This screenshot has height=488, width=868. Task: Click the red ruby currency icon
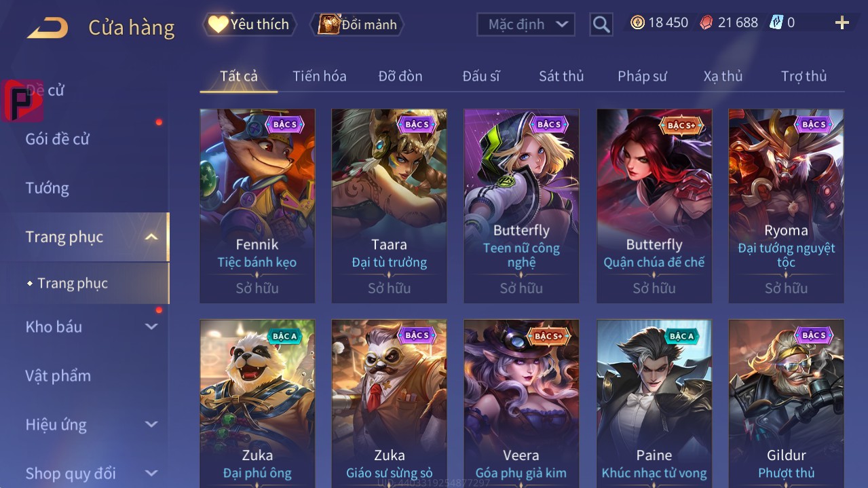tap(706, 22)
